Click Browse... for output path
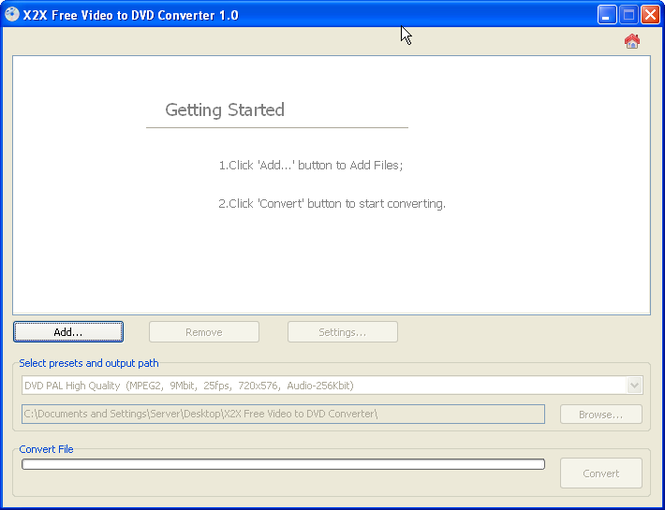The width and height of the screenshot is (665, 510). [x=601, y=414]
